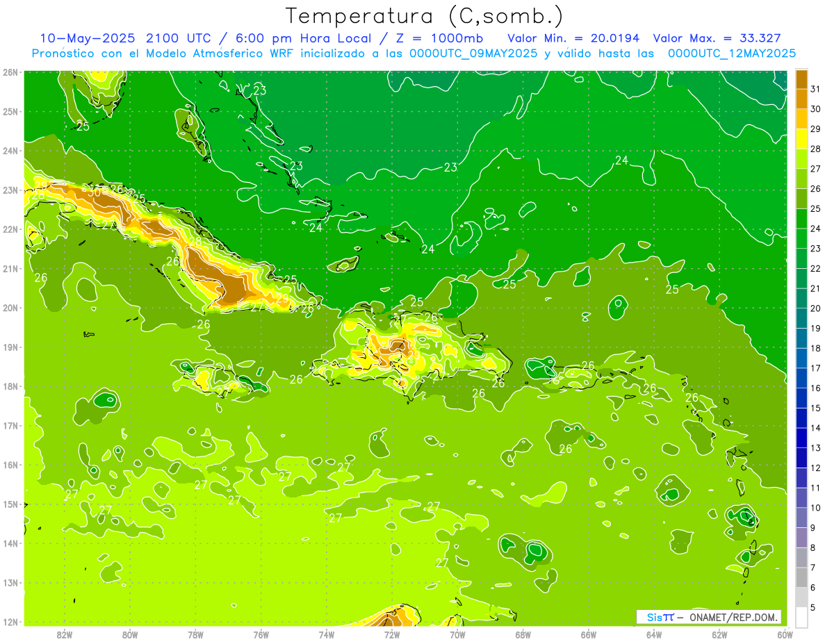Screen dimensions: 834x644
Task: Click the legend swatch between 24 and 25
Action: point(801,218)
